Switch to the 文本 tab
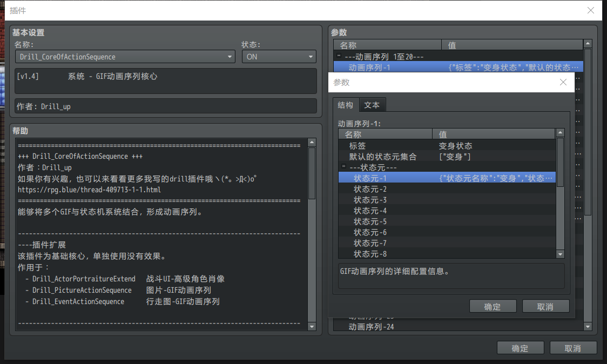This screenshot has height=364, width=607. pyautogui.click(x=372, y=105)
